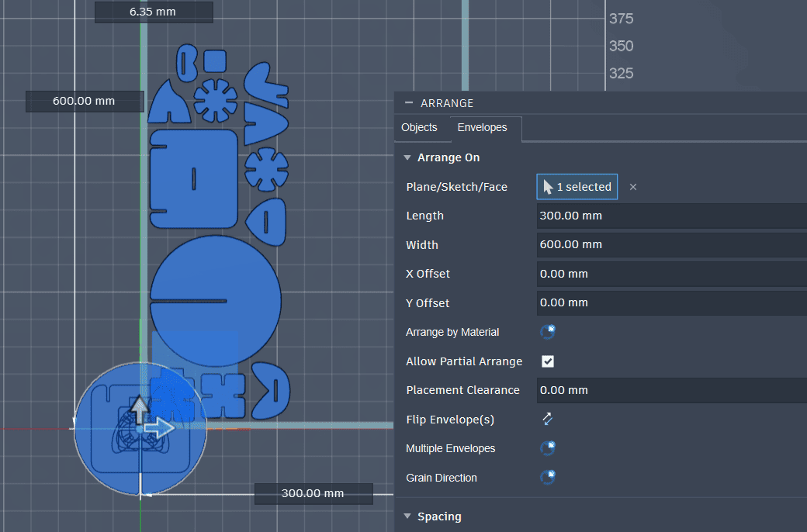
Task: Uncheck the Allow Partial Arrange checkbox
Action: point(547,361)
